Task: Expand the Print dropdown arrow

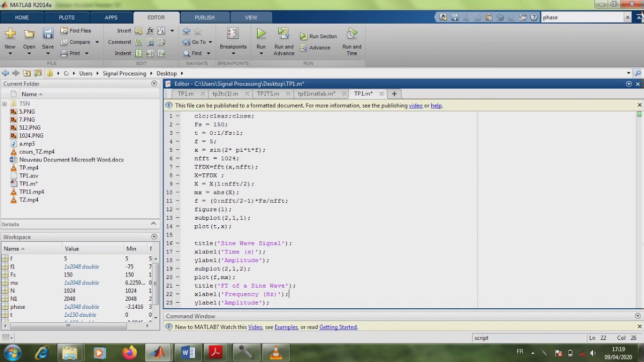Action: tap(87, 53)
